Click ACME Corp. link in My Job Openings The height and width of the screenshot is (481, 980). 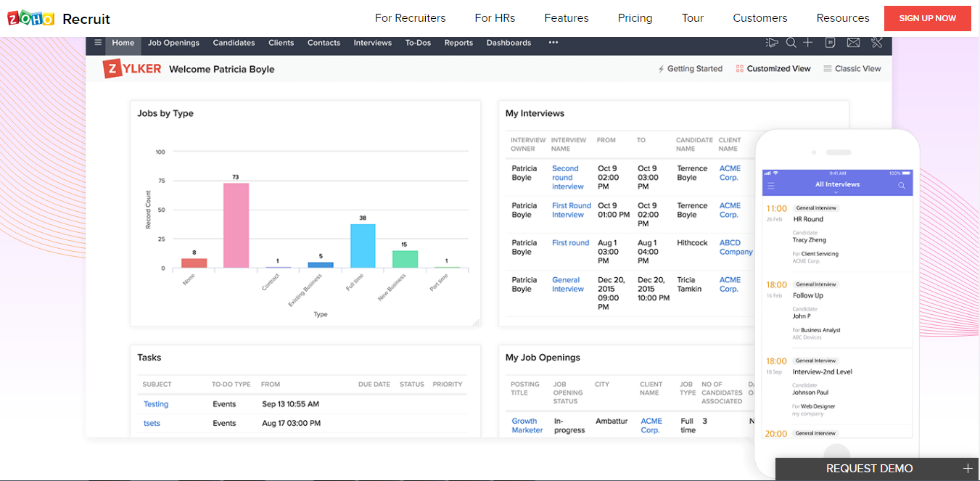(651, 426)
